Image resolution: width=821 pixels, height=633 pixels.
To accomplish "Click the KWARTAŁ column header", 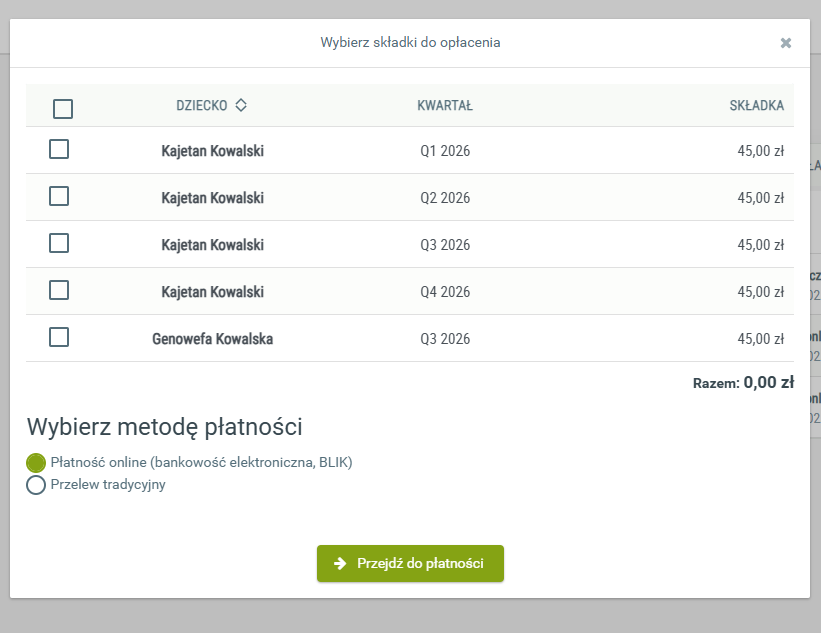I will 445,105.
